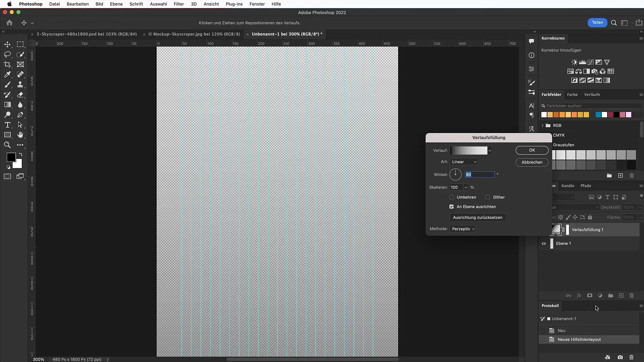Viewport: 644px width, 362px height.
Task: Select the Crop tool
Action: [7, 64]
